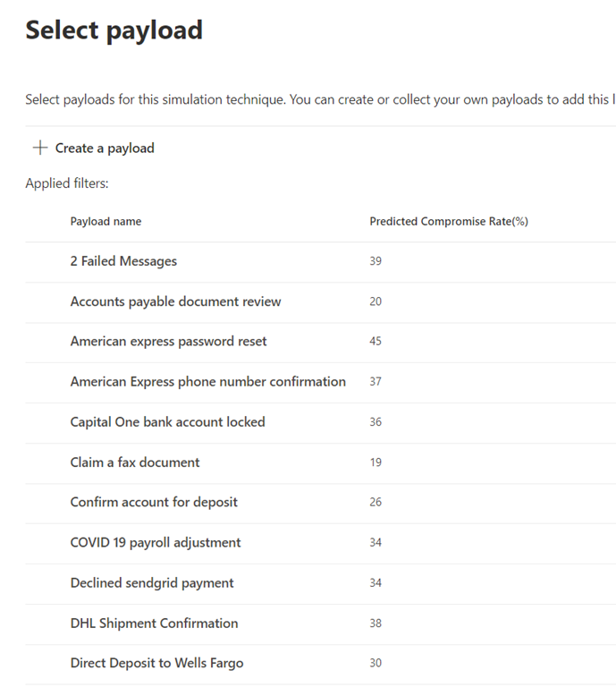Click the plus icon for Create a payload
The width and height of the screenshot is (616, 687).
click(39, 148)
